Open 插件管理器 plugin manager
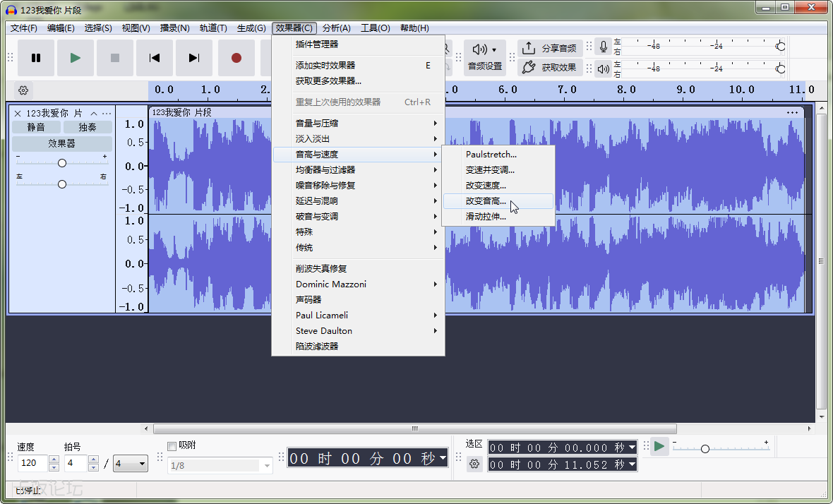833x504 pixels. tap(358, 44)
